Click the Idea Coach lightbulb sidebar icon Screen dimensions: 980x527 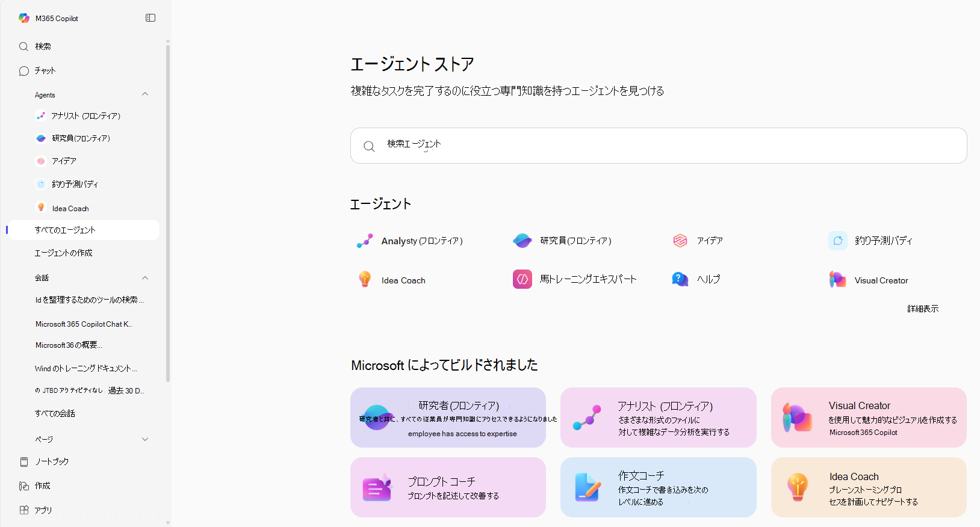coord(41,208)
